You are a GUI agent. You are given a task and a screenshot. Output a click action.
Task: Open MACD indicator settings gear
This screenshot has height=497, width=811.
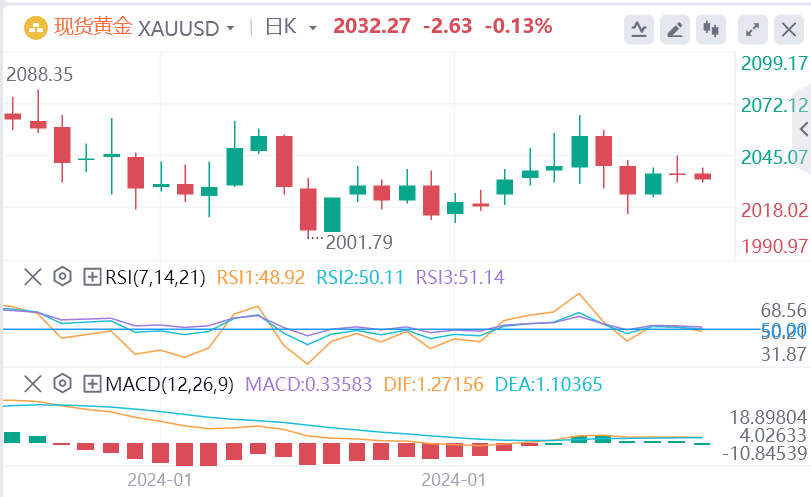62,383
